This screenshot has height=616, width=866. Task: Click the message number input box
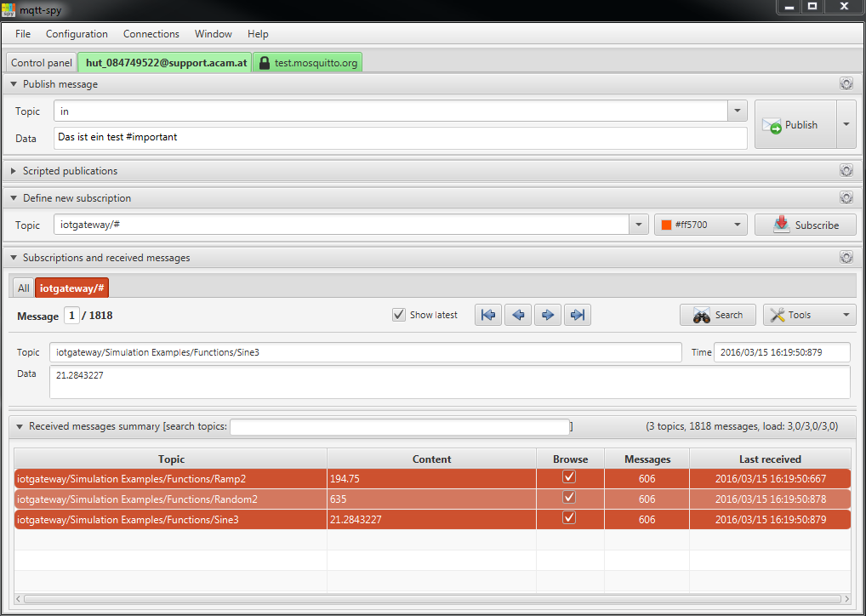71,316
